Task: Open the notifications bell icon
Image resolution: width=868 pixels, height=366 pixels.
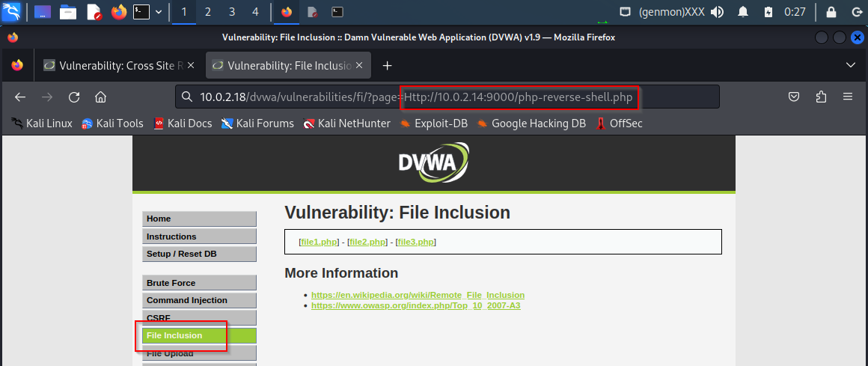Action: click(x=744, y=12)
